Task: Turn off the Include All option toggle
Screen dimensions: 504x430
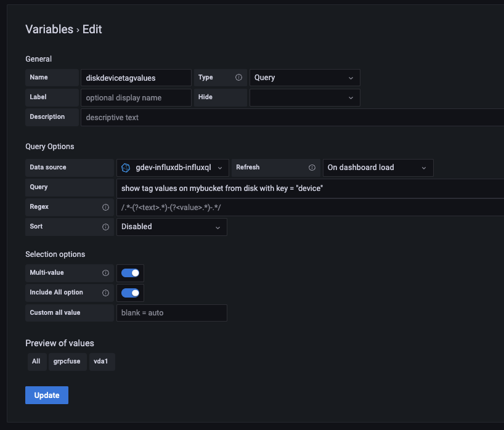Action: point(130,293)
